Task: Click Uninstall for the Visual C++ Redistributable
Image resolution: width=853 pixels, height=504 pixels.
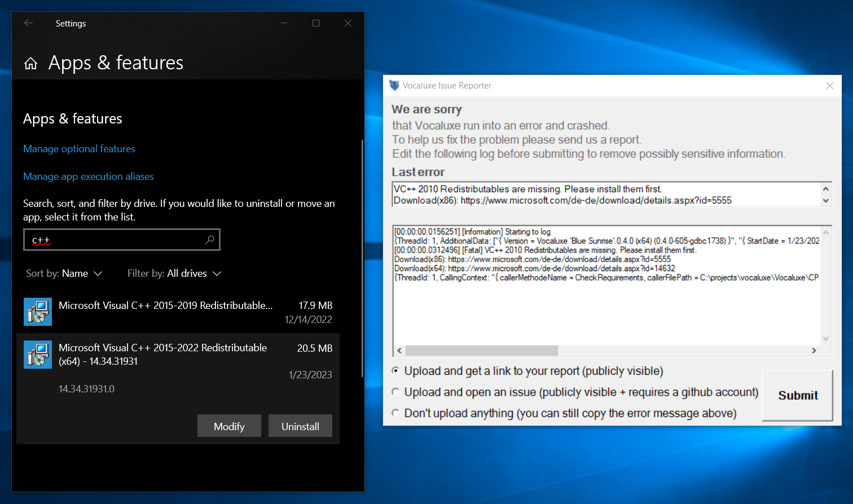Action: 300,426
